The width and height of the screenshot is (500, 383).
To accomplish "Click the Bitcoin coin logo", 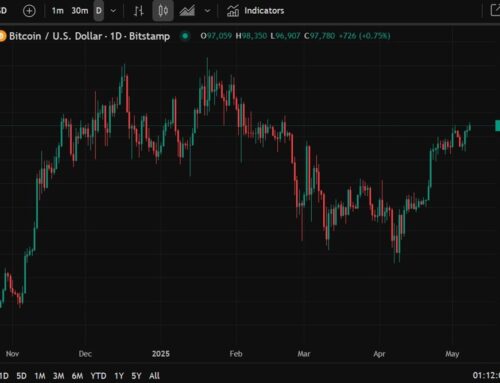I will point(2,36).
